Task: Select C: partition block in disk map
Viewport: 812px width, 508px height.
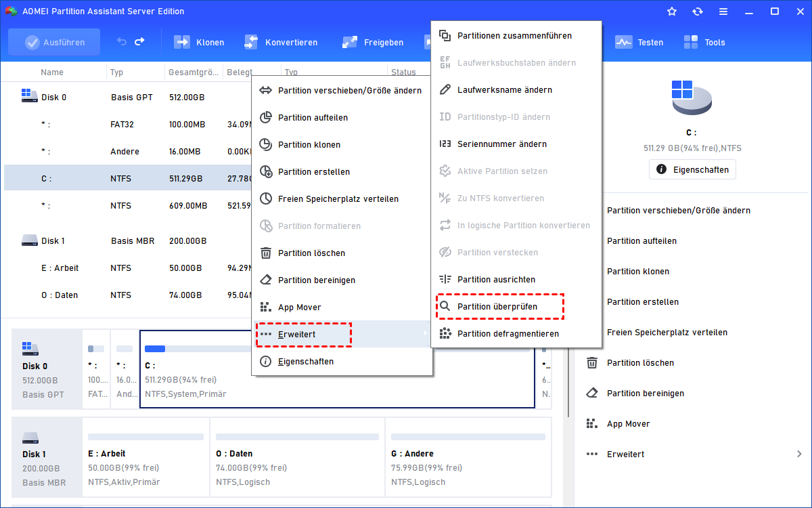Action: pos(337,369)
